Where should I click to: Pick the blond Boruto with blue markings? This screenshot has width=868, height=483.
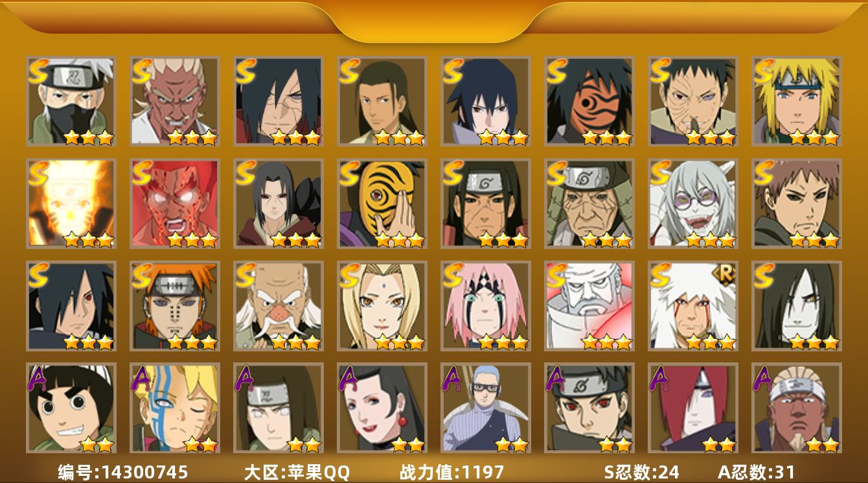[x=175, y=408]
